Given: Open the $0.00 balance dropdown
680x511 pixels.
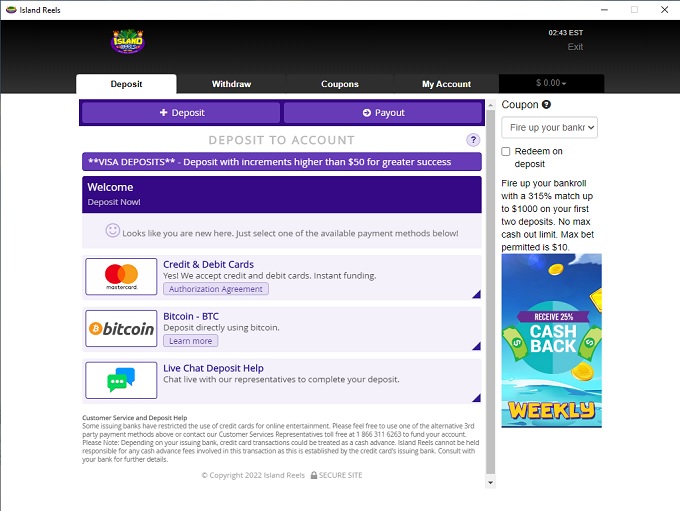Looking at the screenshot, I should tap(551, 83).
